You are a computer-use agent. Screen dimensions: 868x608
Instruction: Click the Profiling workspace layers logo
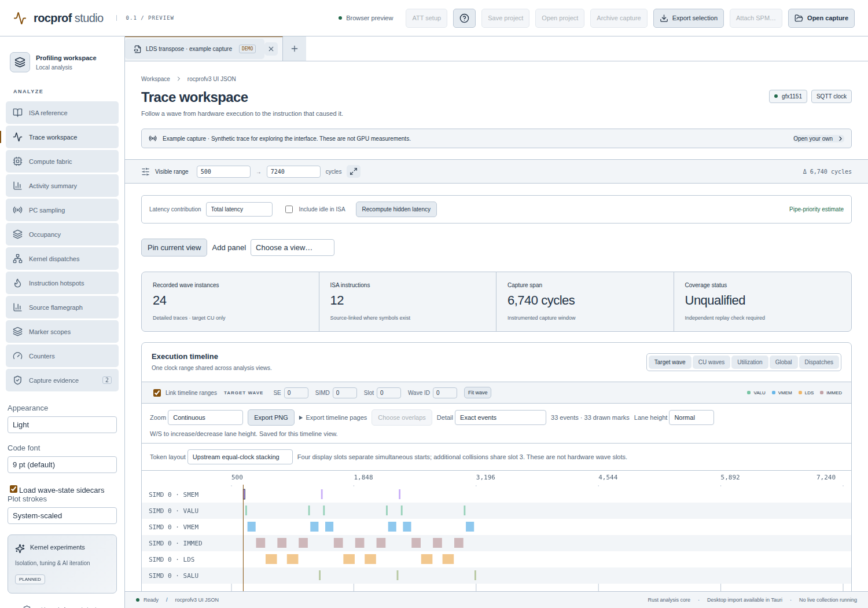pyautogui.click(x=20, y=62)
